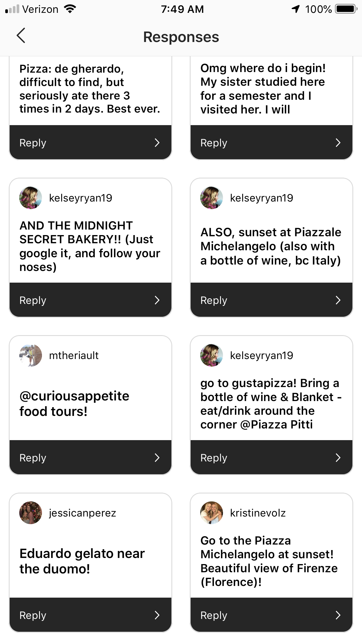Tap the Wi-Fi status icon
The width and height of the screenshot is (362, 644).
(70, 9)
